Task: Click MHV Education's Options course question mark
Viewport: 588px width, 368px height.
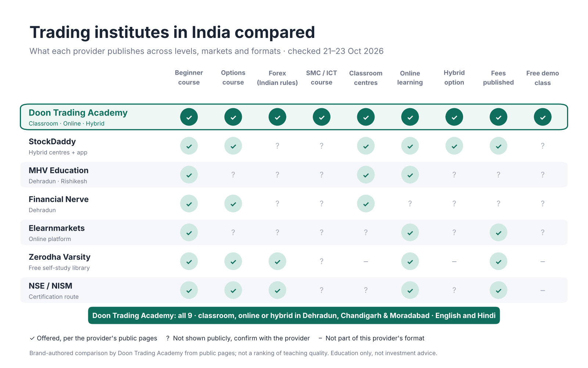Action: tap(233, 175)
